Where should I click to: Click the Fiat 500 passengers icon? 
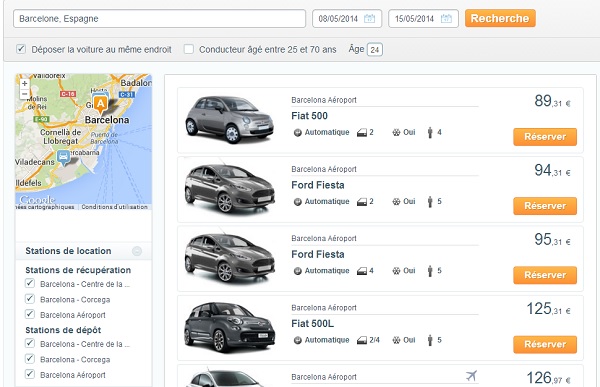tap(430, 132)
